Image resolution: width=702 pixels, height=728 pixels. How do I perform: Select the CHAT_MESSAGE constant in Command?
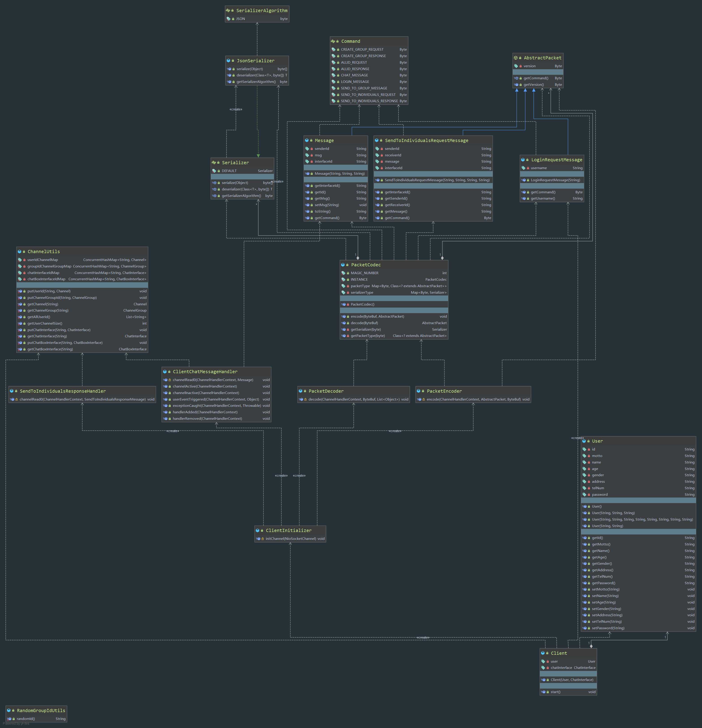(369, 75)
